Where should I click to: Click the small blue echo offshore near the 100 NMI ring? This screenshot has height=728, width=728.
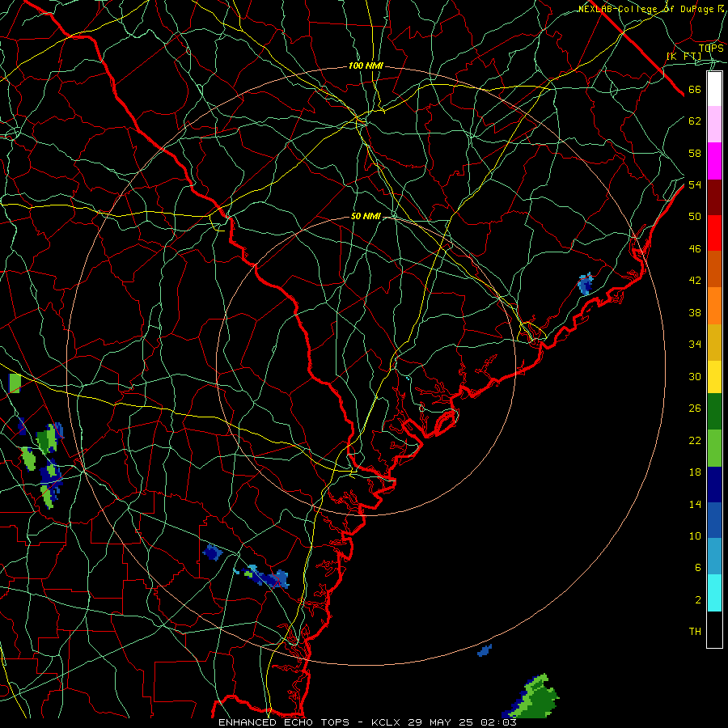click(x=485, y=651)
